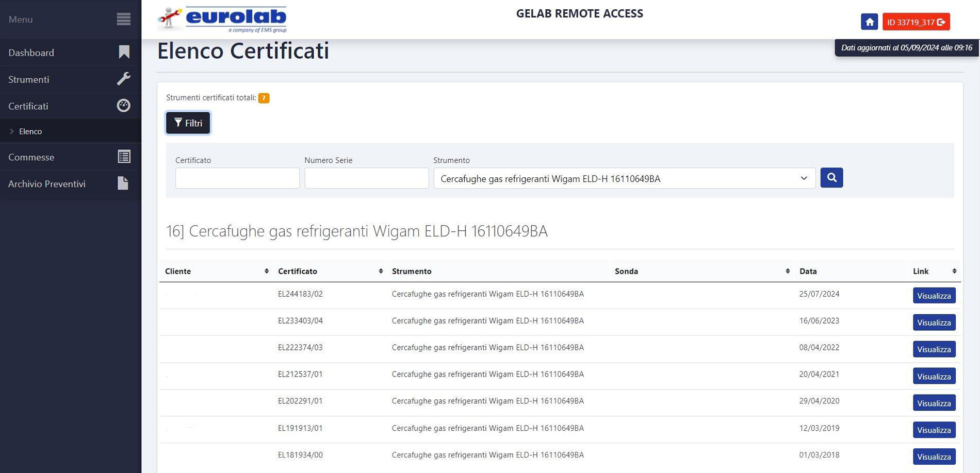The height and width of the screenshot is (473, 980).
Task: Click the date 12/03/2019
Action: 819,428
